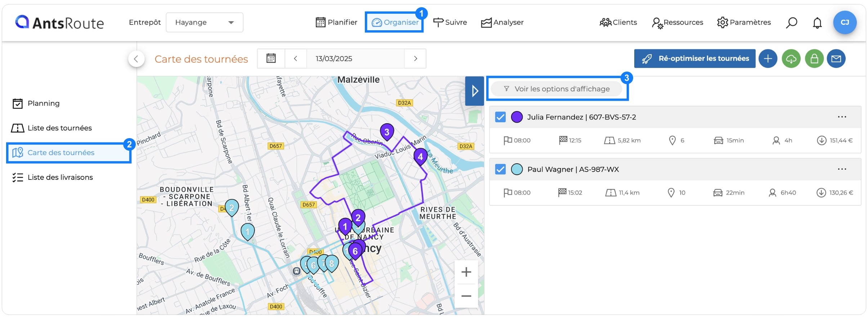Click Paul Wagner light blue swatch
This screenshot has width=868, height=319.
pyautogui.click(x=517, y=169)
